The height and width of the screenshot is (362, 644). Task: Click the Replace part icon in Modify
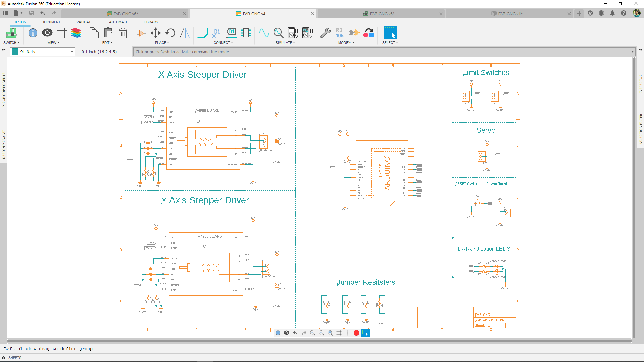point(369,33)
